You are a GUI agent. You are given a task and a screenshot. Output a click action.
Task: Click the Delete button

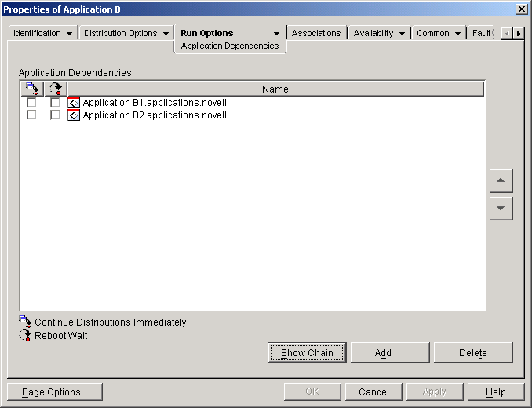473,353
